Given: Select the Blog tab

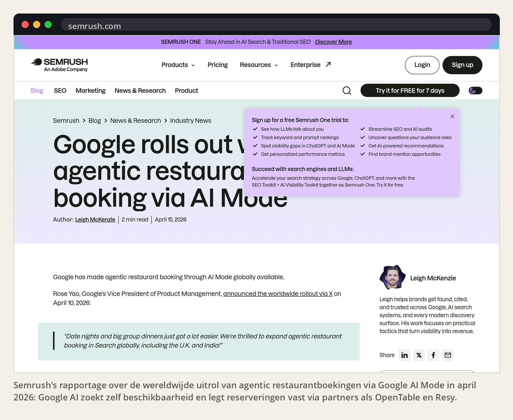Looking at the screenshot, I should (x=37, y=90).
